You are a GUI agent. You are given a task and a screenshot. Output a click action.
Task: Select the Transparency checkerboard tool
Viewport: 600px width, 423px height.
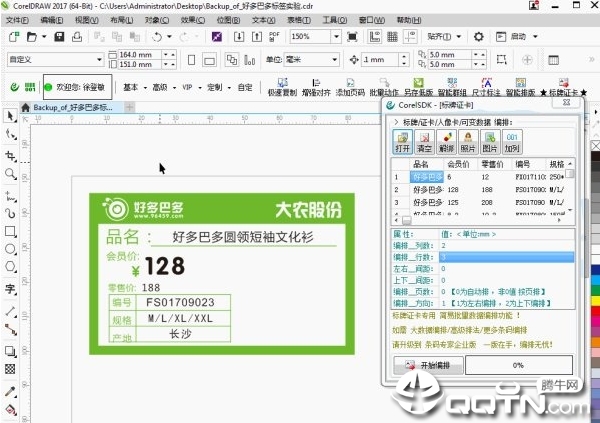10,369
